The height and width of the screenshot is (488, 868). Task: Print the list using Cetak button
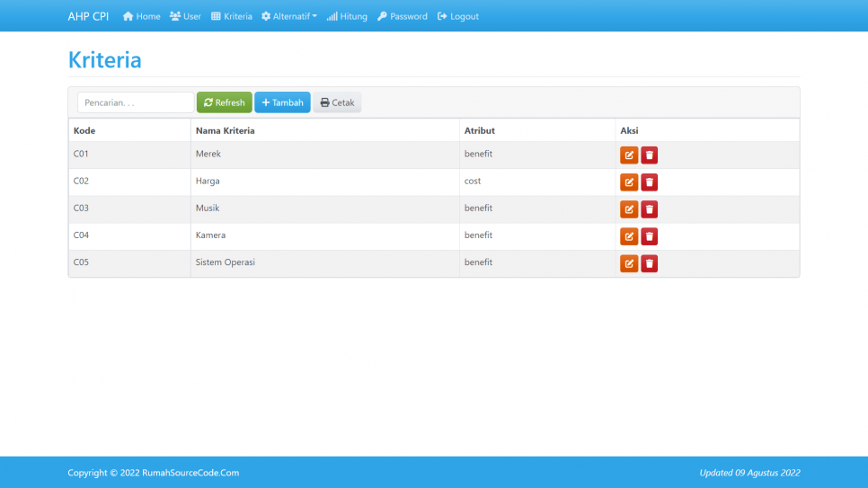(337, 102)
